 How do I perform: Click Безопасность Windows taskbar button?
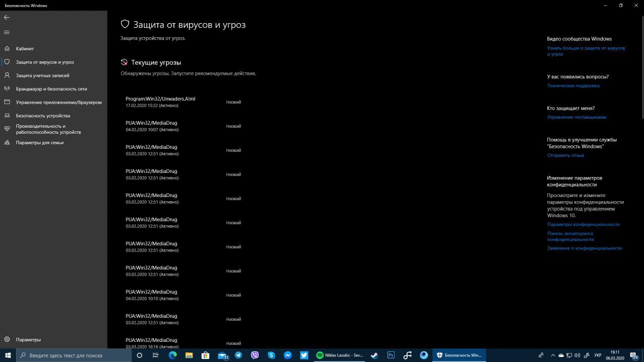(459, 355)
